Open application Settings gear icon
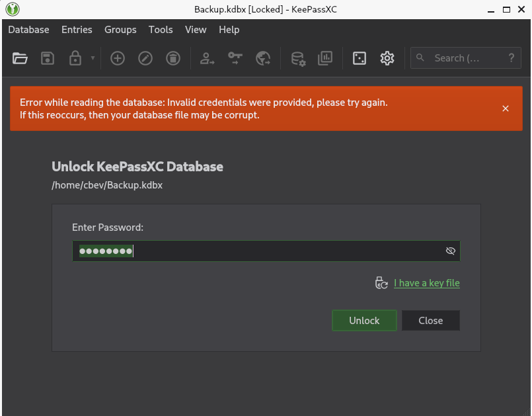The width and height of the screenshot is (532, 416). (x=387, y=58)
